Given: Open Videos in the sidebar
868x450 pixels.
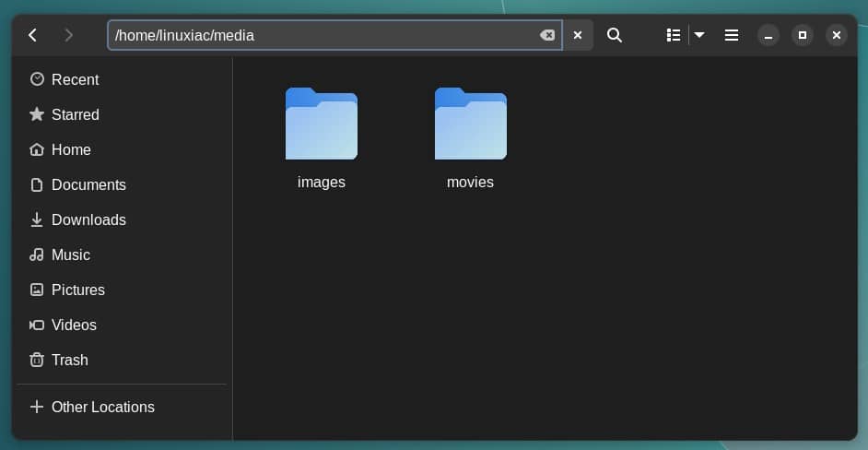Looking at the screenshot, I should tap(122, 325).
